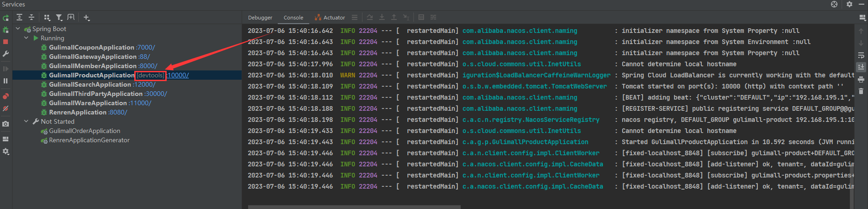This screenshot has height=209, width=868.
Task: Click the camera thread dump icon
Action: pyautogui.click(x=6, y=124)
